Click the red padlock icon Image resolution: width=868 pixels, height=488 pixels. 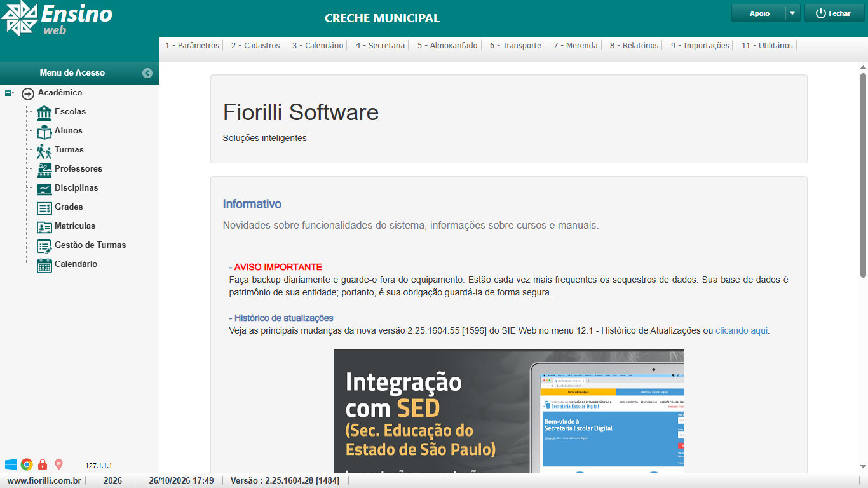coord(43,464)
